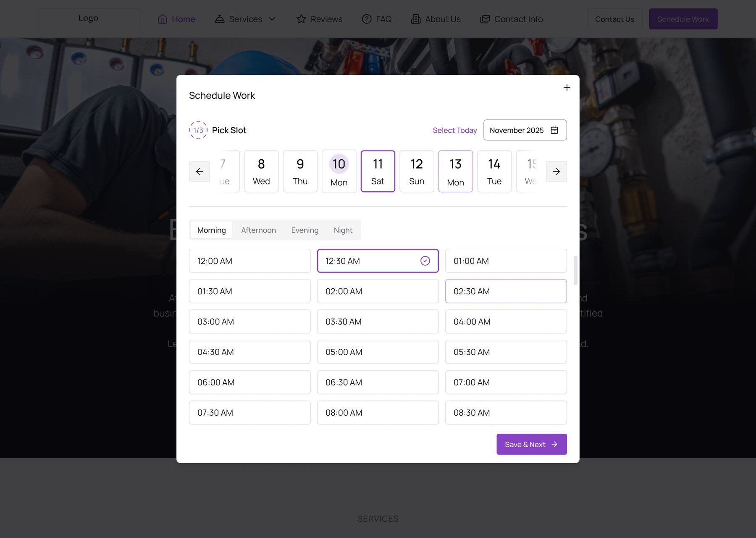756x538 pixels.
Task: Choose the 08:30 AM slot
Action: [506, 412]
